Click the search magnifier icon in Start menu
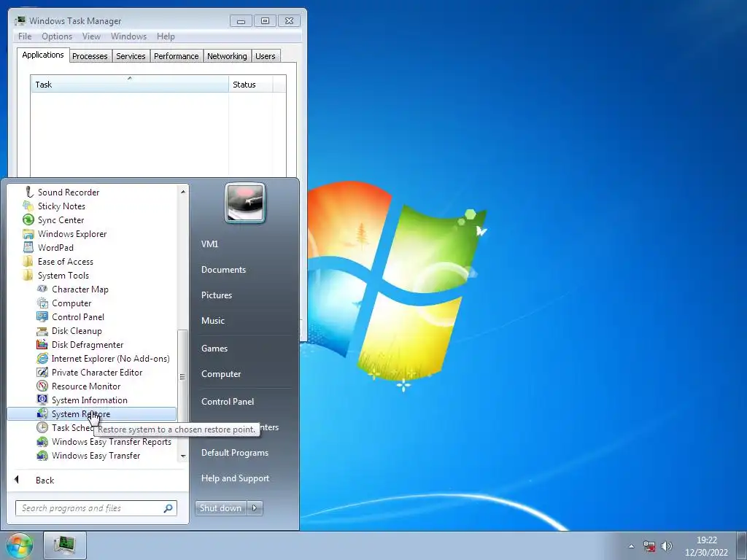The image size is (747, 560). [169, 508]
